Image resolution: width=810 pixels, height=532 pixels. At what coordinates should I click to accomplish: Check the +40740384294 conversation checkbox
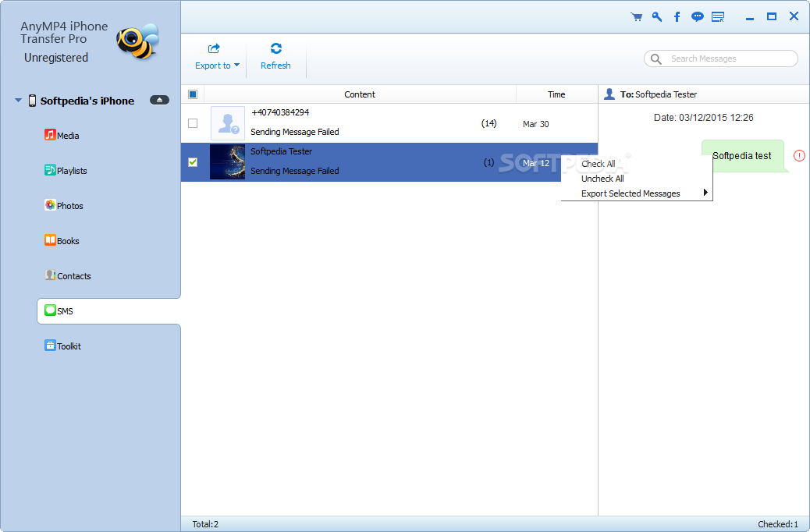(193, 123)
